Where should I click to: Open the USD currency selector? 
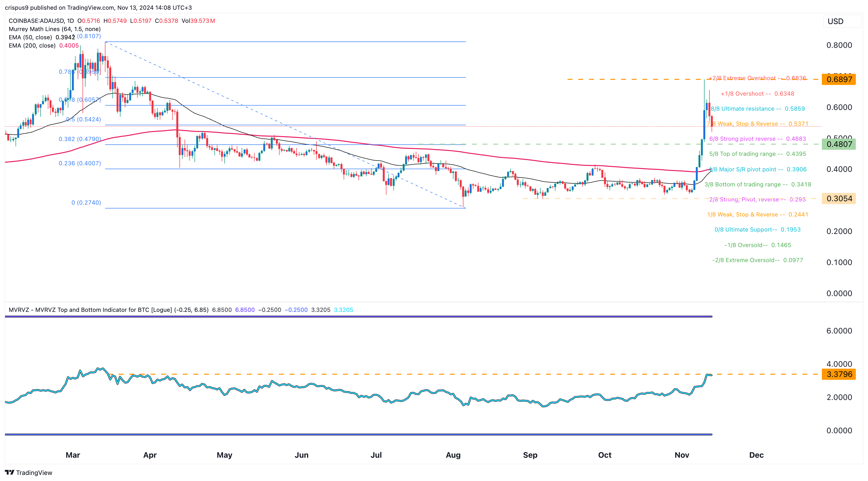coord(842,22)
